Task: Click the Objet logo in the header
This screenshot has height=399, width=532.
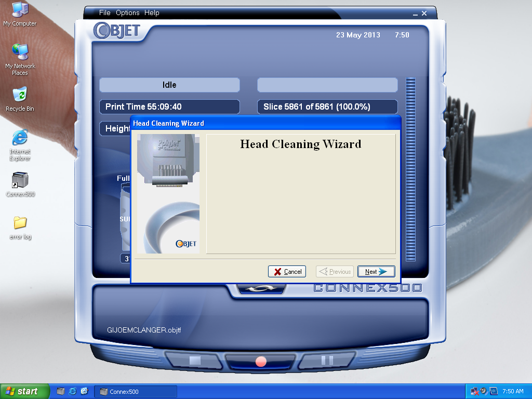Action: (x=117, y=31)
